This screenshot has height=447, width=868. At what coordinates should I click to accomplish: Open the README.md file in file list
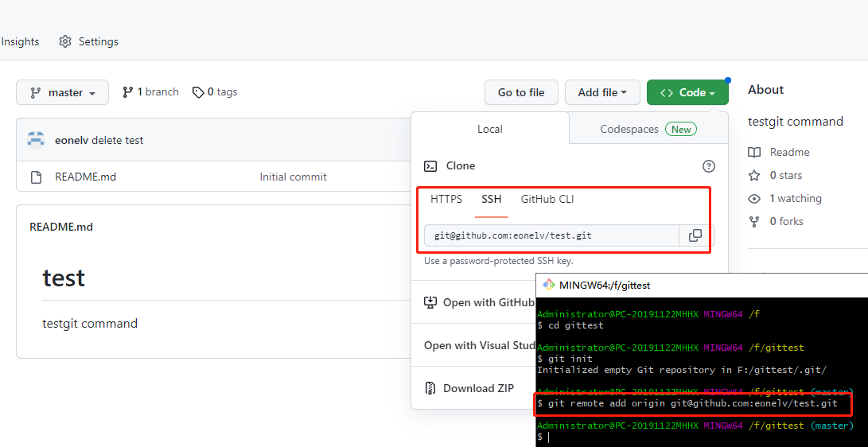click(x=85, y=177)
